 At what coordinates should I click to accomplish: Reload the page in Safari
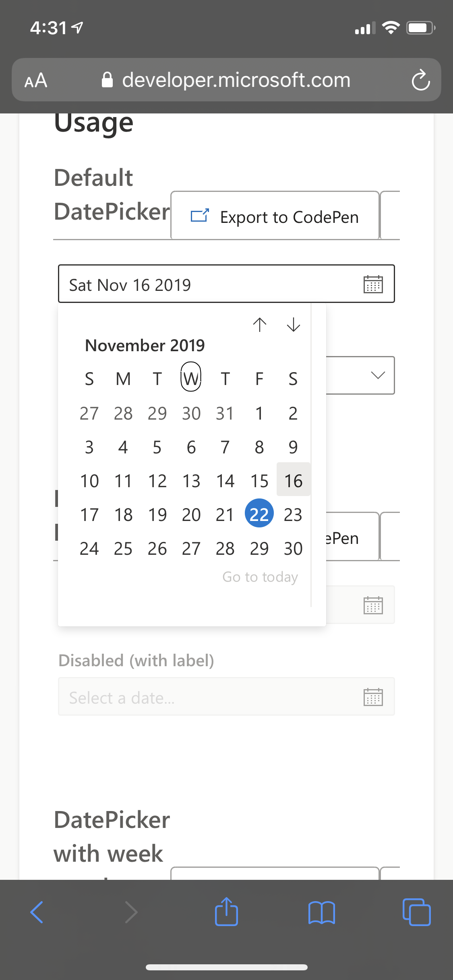(x=420, y=80)
